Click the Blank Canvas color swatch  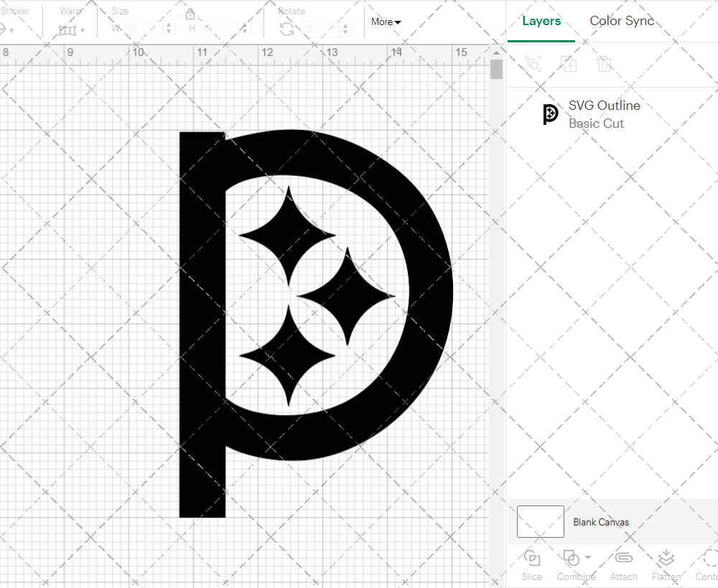tap(540, 522)
